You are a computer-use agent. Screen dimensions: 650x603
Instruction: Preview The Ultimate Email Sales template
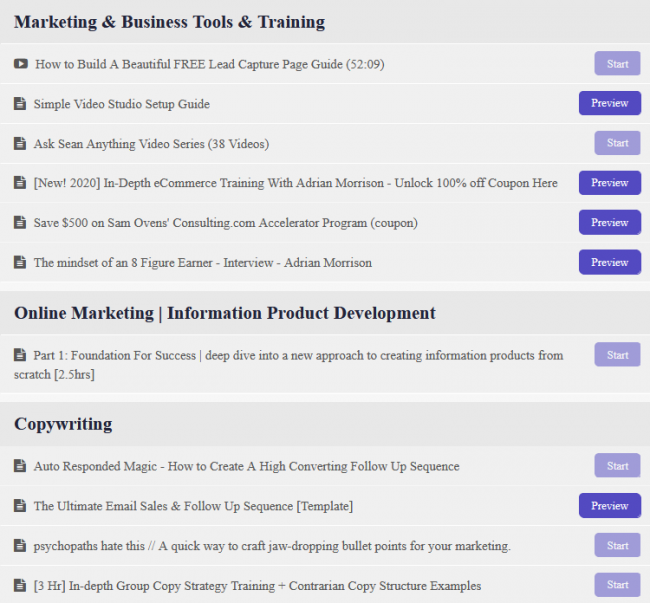coord(609,506)
